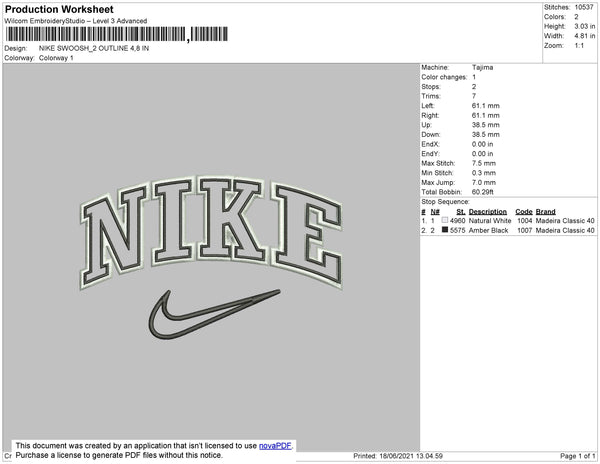The height and width of the screenshot is (464, 600).
Task: Click the 'Max Jump:' value 7.0 mm
Action: [x=484, y=182]
